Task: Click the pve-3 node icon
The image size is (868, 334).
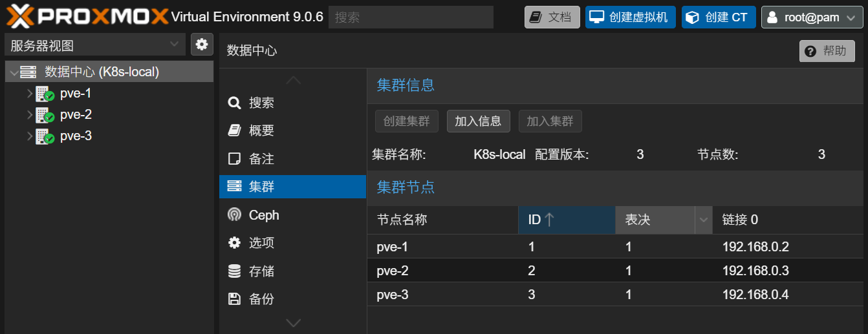Action: [x=44, y=137]
